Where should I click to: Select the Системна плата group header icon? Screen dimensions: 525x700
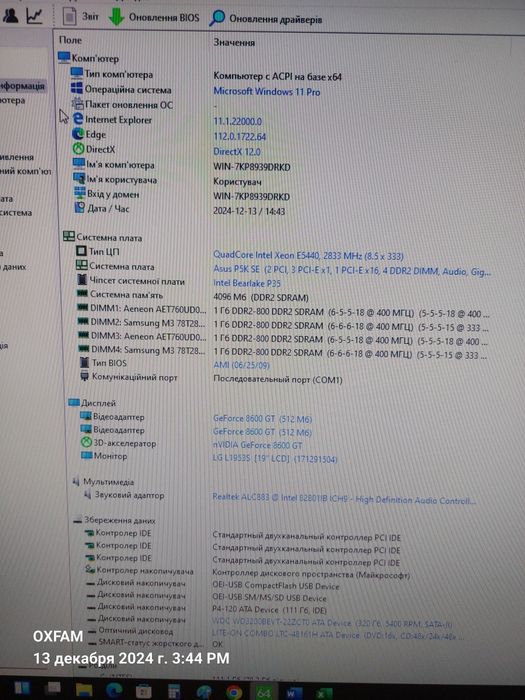(x=69, y=237)
